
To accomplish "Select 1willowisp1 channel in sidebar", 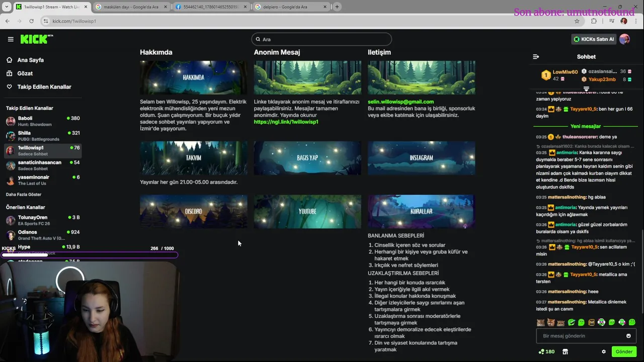I will pos(43,150).
